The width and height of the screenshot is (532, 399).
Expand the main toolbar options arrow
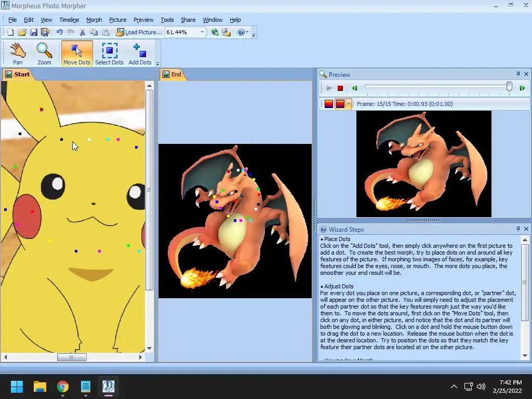254,35
